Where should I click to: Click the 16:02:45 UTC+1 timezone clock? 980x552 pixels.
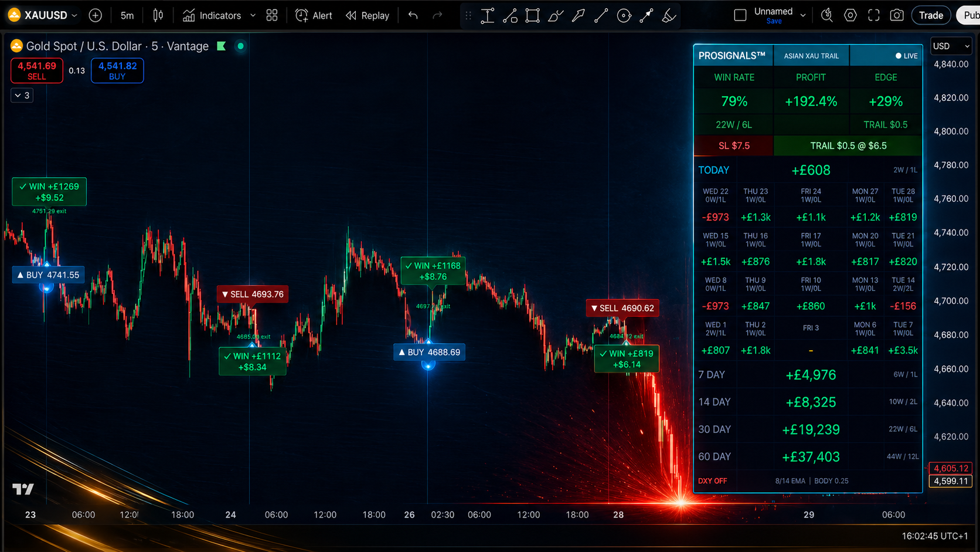click(935, 536)
